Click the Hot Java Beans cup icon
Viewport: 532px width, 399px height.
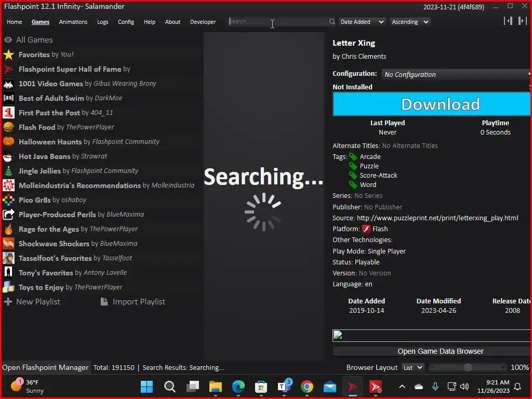8,156
